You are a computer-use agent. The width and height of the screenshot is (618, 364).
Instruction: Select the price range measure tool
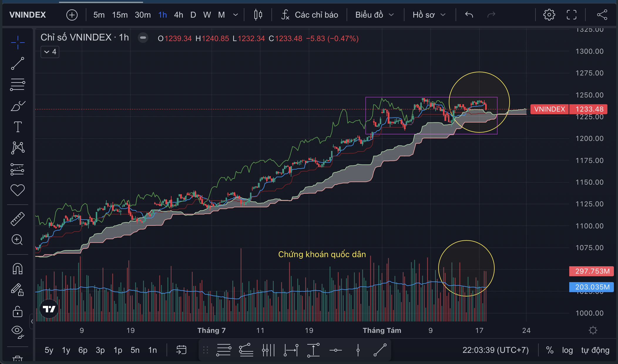click(313, 350)
